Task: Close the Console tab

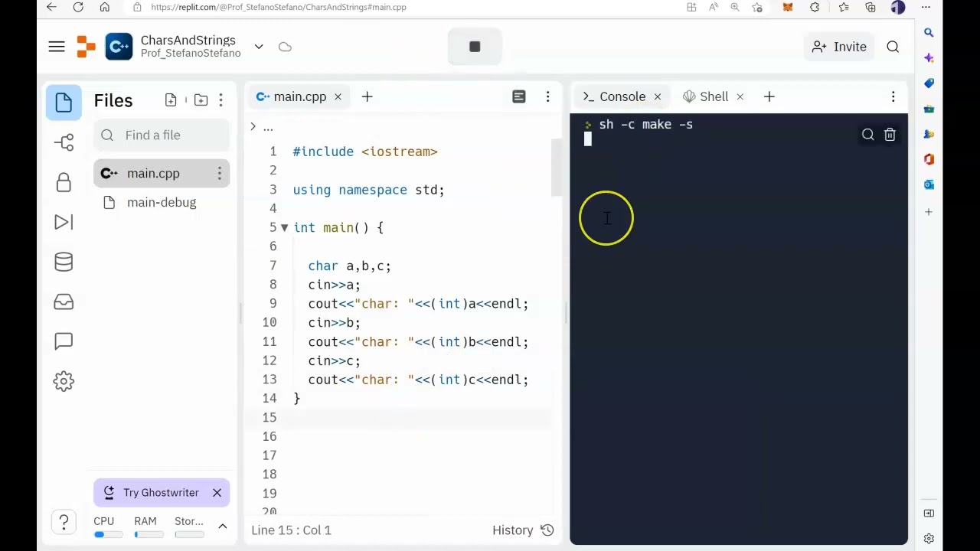Action: [657, 97]
